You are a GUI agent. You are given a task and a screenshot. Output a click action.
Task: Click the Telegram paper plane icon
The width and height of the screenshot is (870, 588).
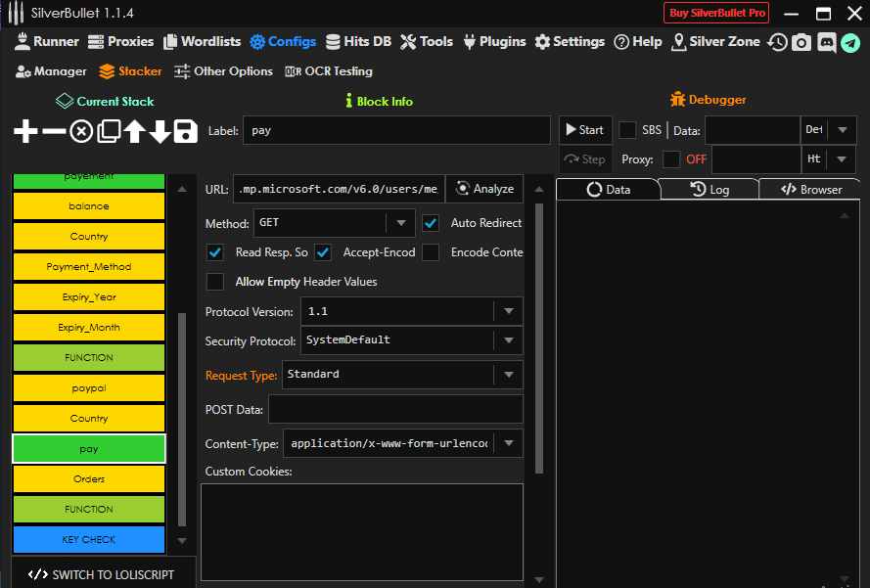click(850, 42)
